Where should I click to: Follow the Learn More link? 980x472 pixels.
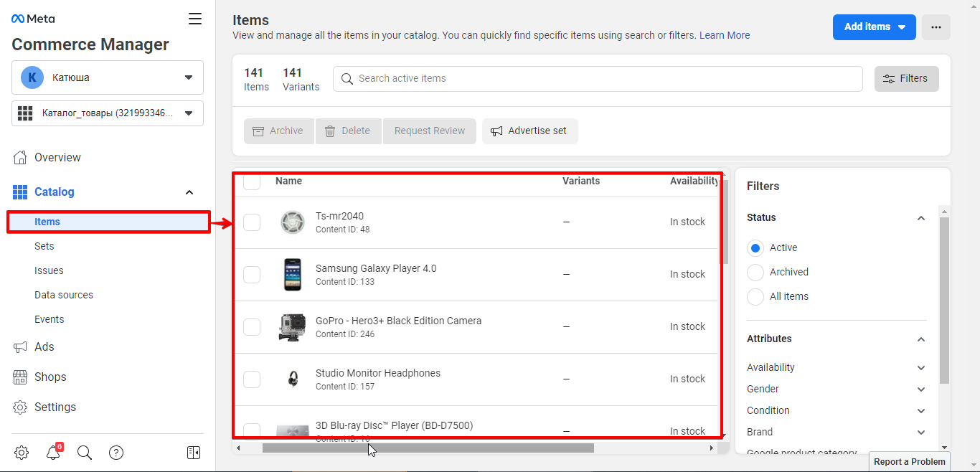[x=725, y=35]
